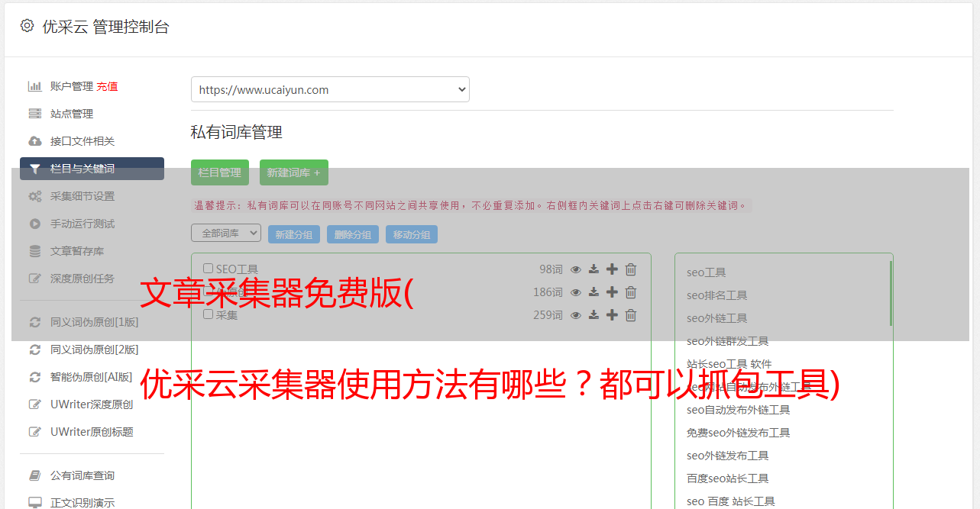Click plus icon on the 采集 row

612,315
